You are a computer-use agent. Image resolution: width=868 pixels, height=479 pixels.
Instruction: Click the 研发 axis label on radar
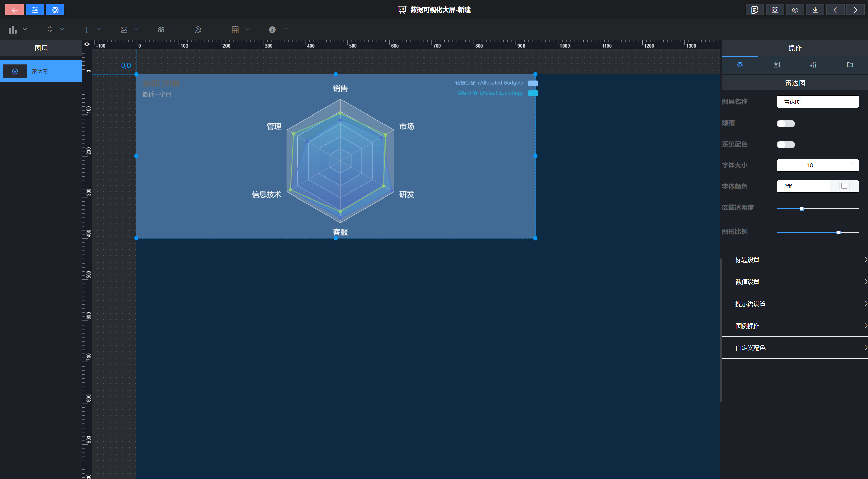(x=407, y=194)
